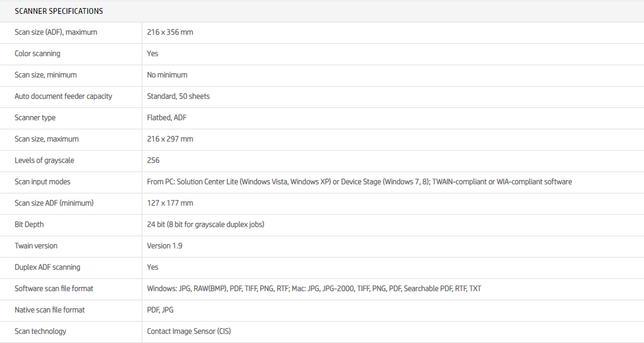The height and width of the screenshot is (343, 644).
Task: Click the SCANNER SPECIFICATIONS section header
Action: tap(59, 11)
